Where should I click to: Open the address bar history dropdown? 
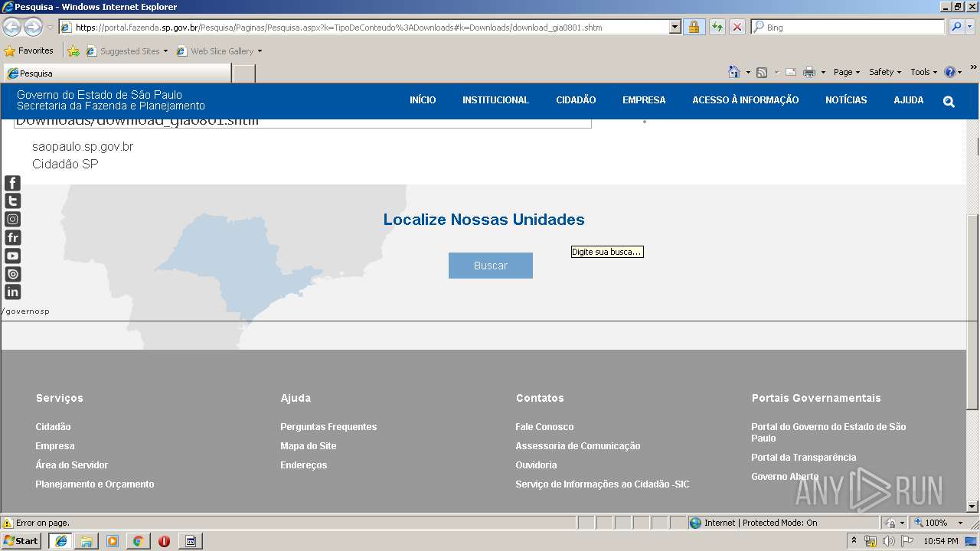675,27
